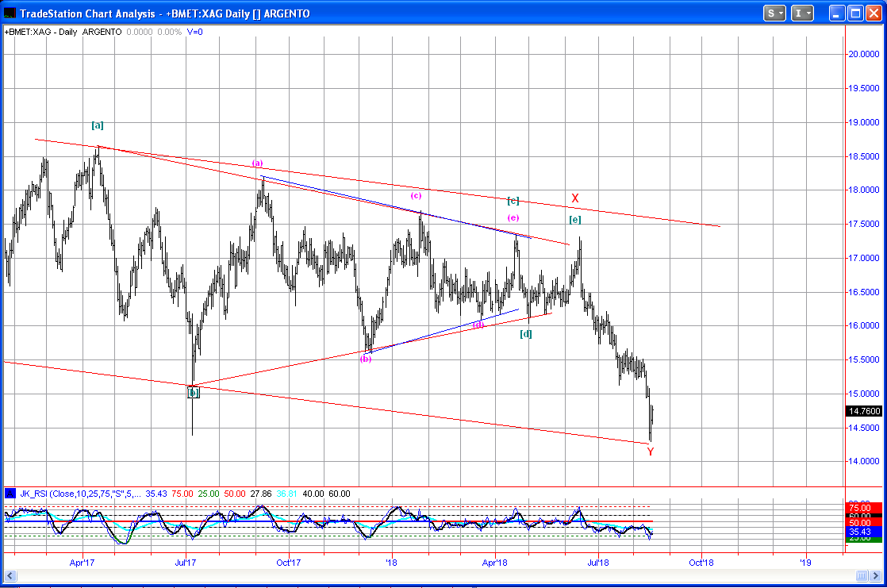Select the teal [e] wave label
Screen dimensions: 887x588
(x=574, y=220)
